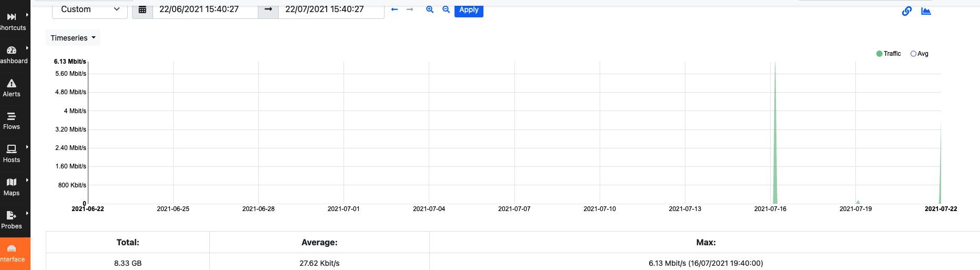The image size is (980, 270).
Task: Open the Hosts sidebar menu
Action: (12, 154)
